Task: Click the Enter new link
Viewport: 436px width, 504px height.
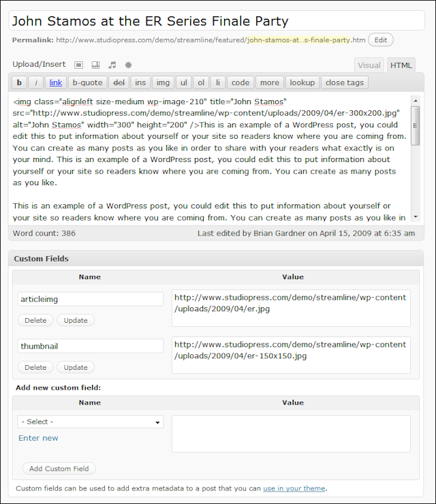Action: point(38,438)
